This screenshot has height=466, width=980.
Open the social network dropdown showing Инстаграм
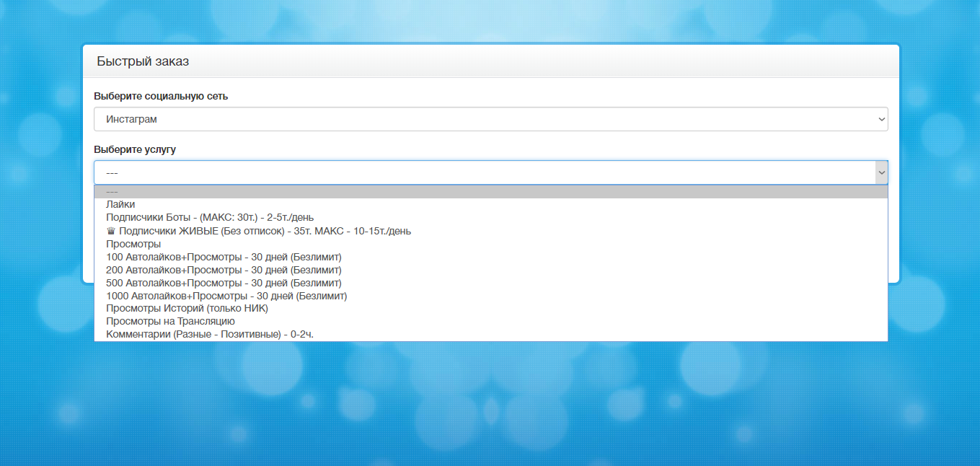[490, 119]
